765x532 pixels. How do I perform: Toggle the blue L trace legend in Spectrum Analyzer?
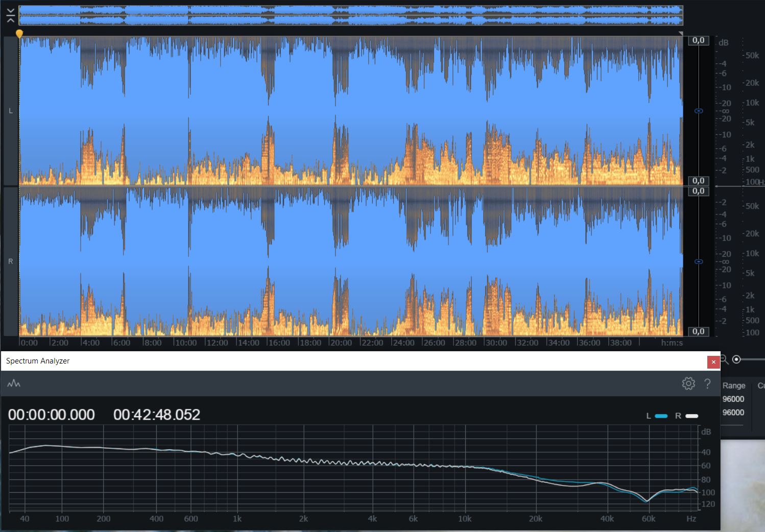pos(657,416)
